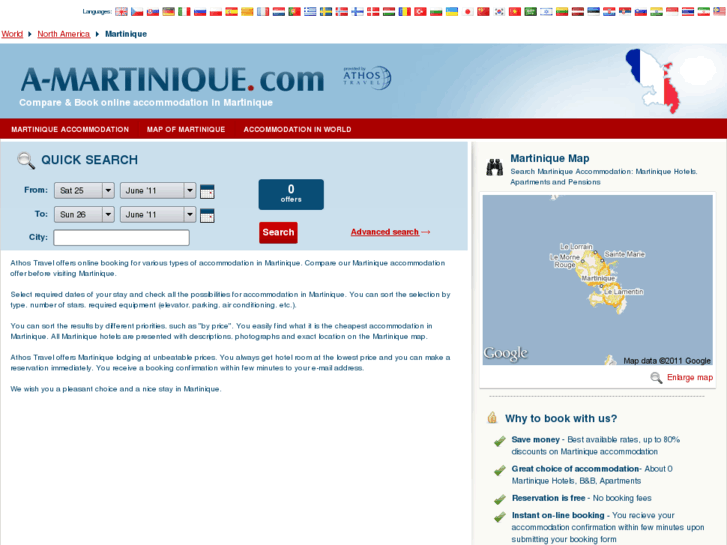Choose the Polish flag language

(x=216, y=12)
